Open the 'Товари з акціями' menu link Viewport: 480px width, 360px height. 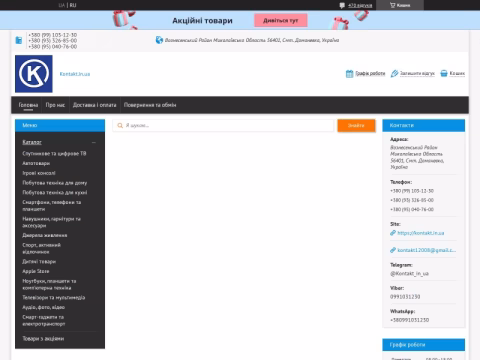click(43, 339)
